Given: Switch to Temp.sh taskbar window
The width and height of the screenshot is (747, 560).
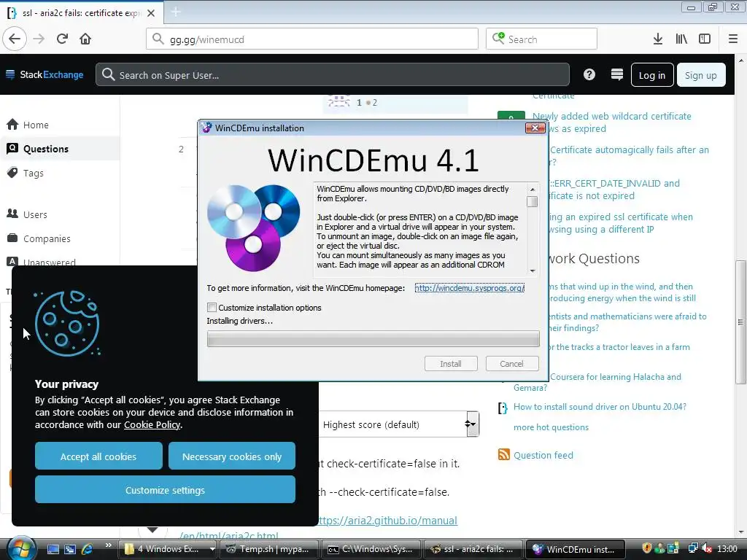Looking at the screenshot, I should [x=268, y=549].
